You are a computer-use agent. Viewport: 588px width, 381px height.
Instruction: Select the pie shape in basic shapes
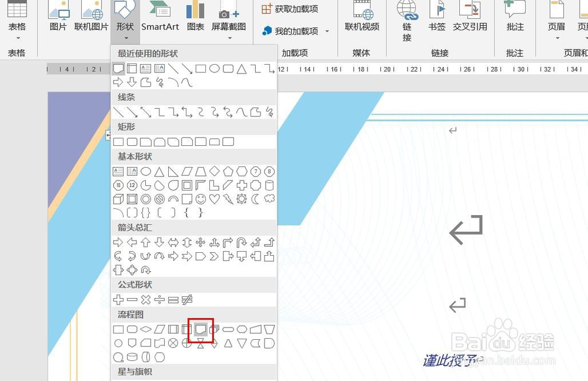(x=145, y=185)
